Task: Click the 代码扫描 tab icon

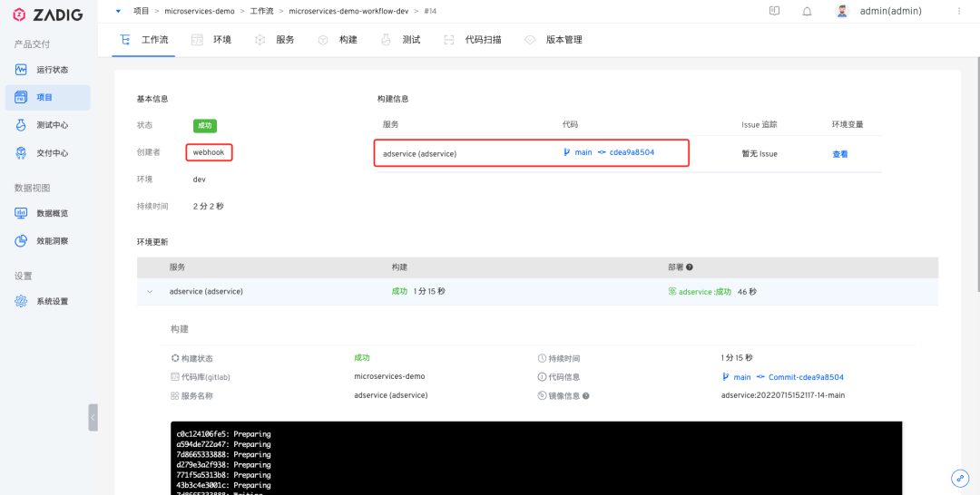Action: (449, 40)
